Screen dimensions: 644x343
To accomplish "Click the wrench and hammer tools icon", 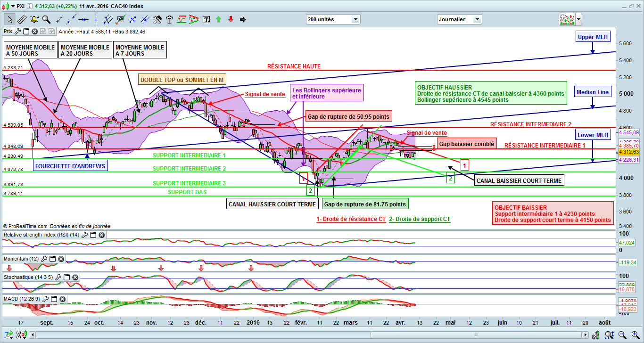I will tap(157, 19).
